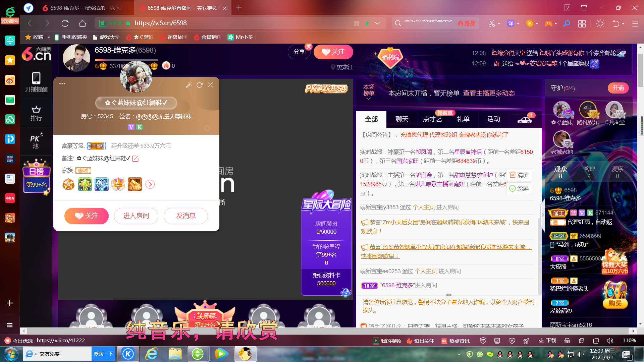
Task: Mute sound via status bar speaker
Action: point(610,341)
